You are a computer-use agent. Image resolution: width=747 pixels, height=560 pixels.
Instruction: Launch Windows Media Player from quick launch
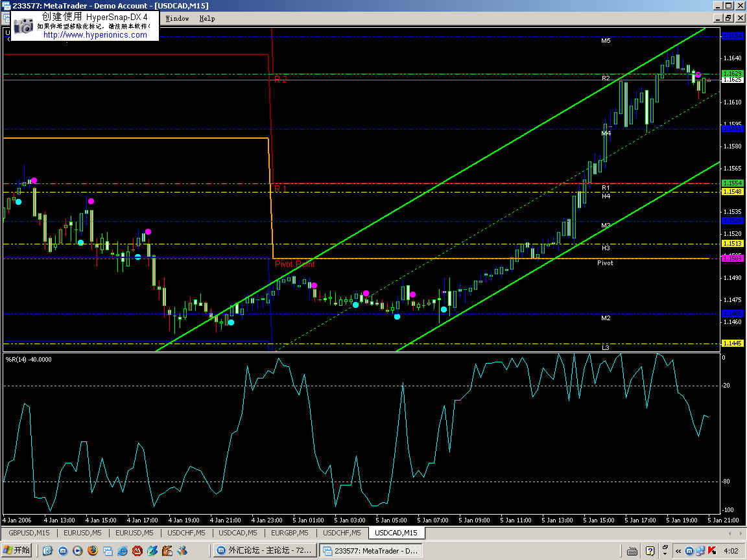pos(77,551)
